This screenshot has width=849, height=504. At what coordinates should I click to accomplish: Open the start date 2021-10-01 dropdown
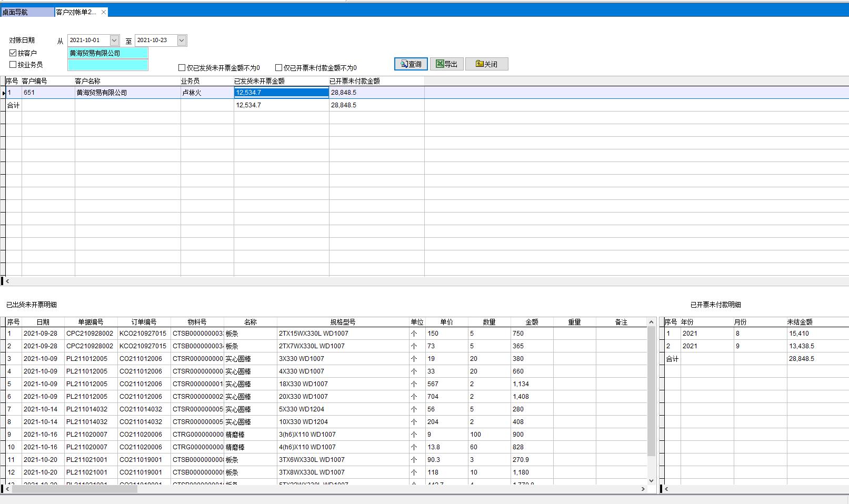click(x=114, y=41)
